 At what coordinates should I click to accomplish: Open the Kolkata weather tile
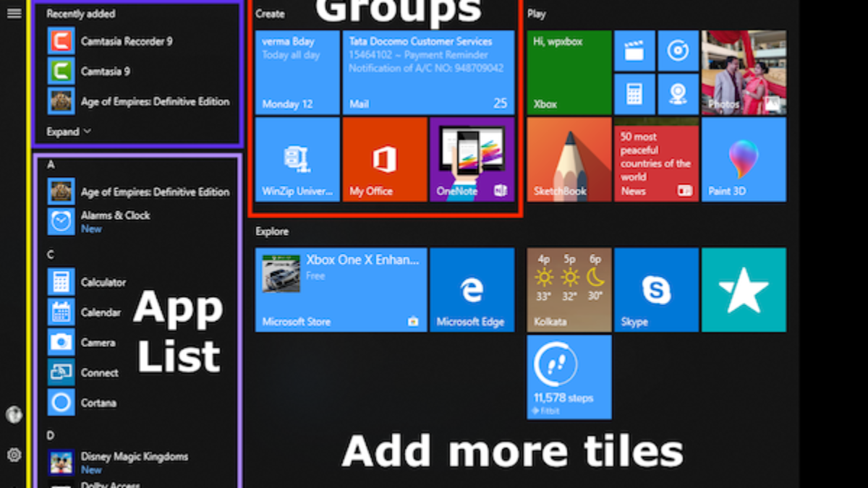click(x=569, y=290)
